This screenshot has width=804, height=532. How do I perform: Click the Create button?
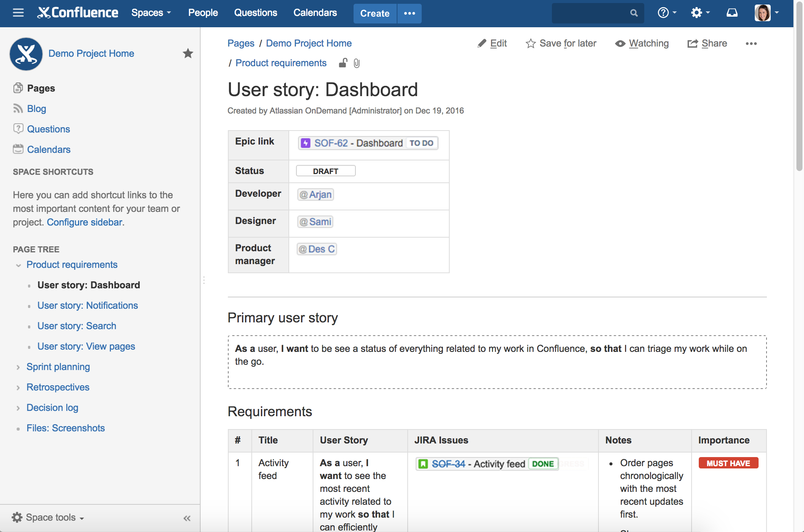point(374,13)
